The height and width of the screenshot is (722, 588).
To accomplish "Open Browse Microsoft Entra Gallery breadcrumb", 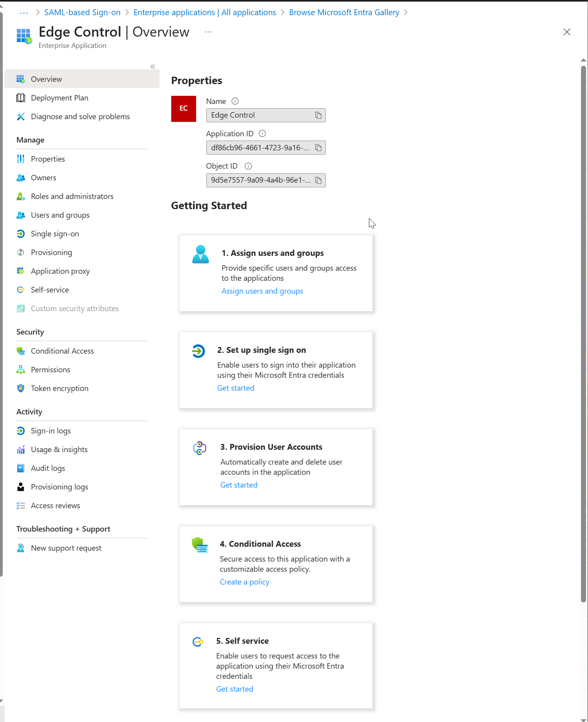I will point(344,12).
